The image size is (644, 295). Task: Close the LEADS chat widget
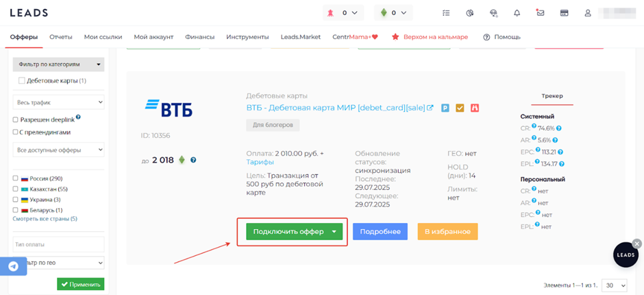[x=637, y=244]
